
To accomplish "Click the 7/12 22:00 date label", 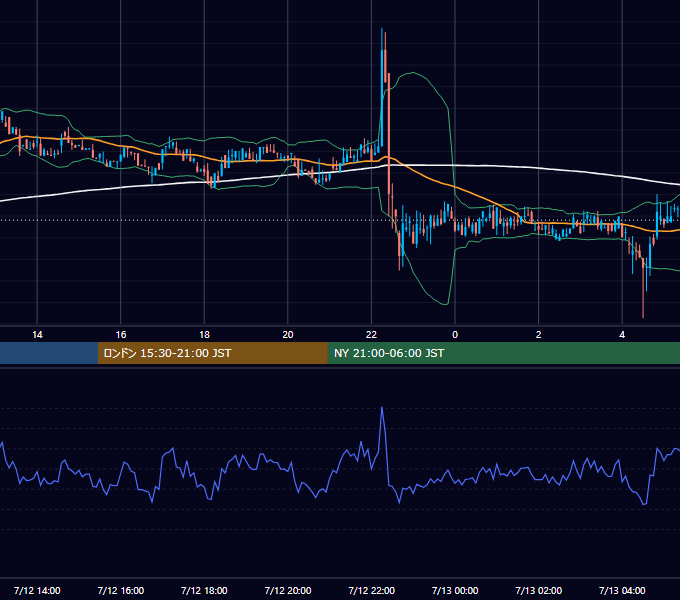I will tap(372, 590).
